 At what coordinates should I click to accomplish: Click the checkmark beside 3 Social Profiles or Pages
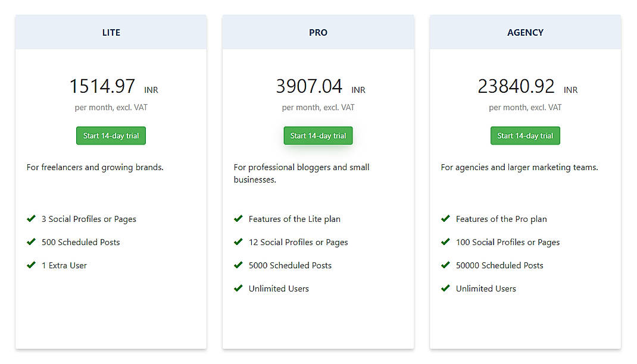32,219
